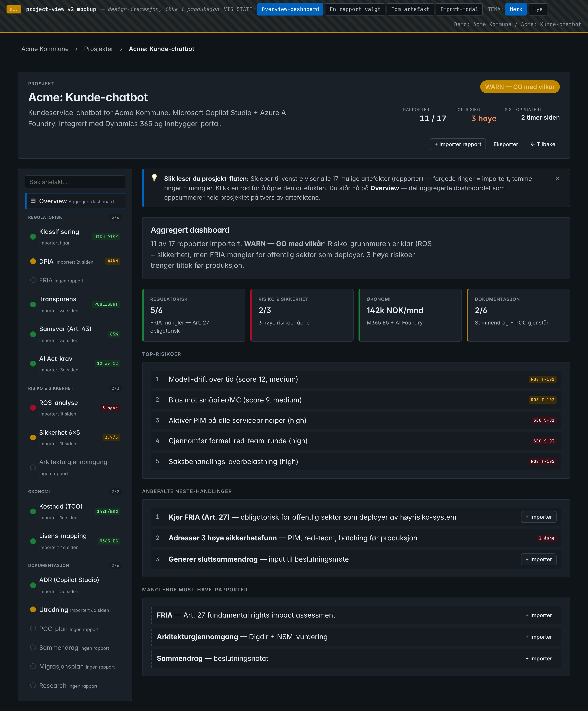Click Importer for Sammendrag beslutningsnotat
This screenshot has height=711, width=588.
[x=538, y=659]
